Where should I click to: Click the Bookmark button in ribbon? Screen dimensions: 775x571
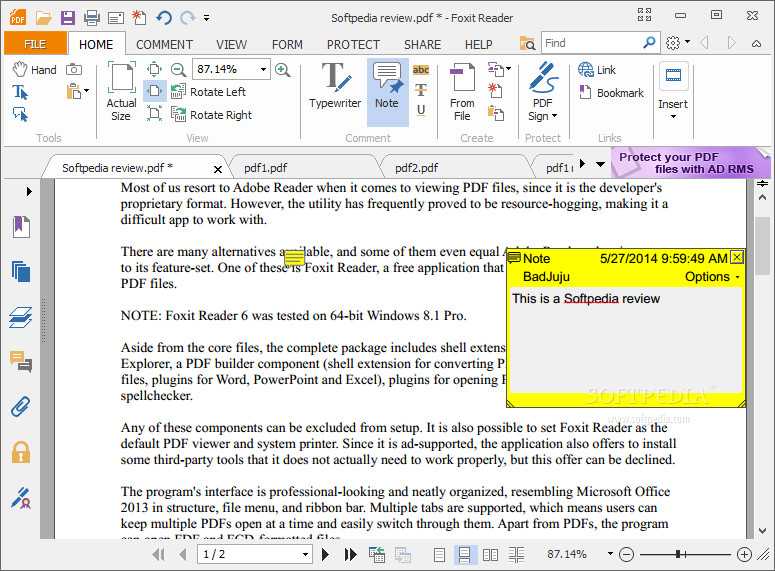612,92
